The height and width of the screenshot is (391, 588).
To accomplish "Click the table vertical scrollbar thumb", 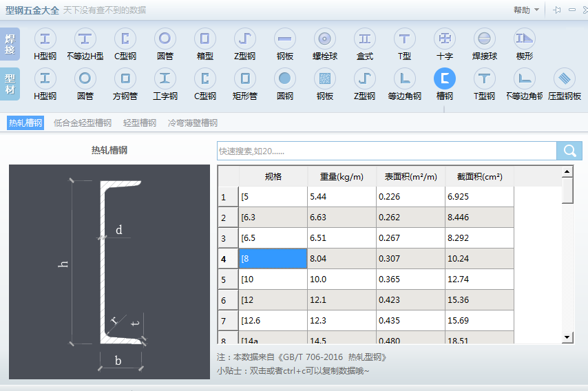I will 567,191.
